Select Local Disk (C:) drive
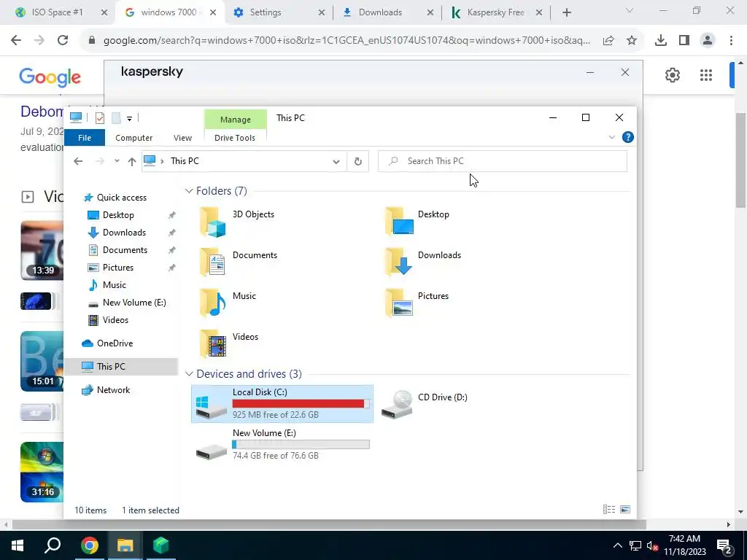Image resolution: width=747 pixels, height=560 pixels. coord(282,404)
